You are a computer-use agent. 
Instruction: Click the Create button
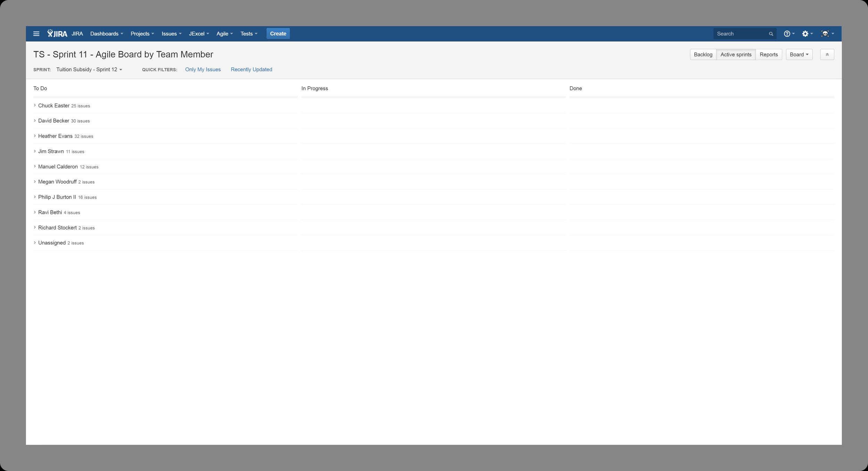click(x=278, y=34)
